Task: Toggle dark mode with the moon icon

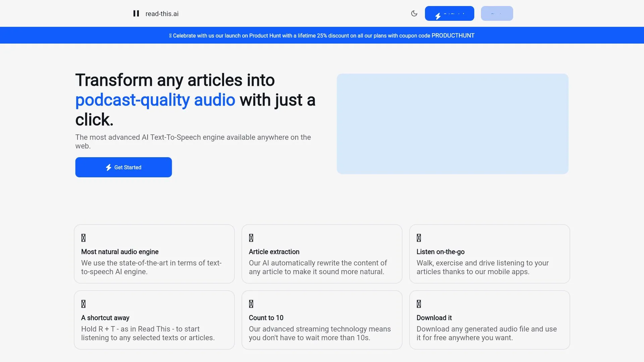Action: click(414, 13)
